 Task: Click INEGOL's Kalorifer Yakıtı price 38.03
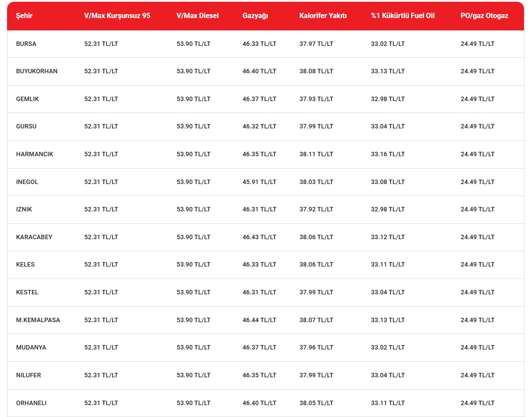click(x=316, y=182)
